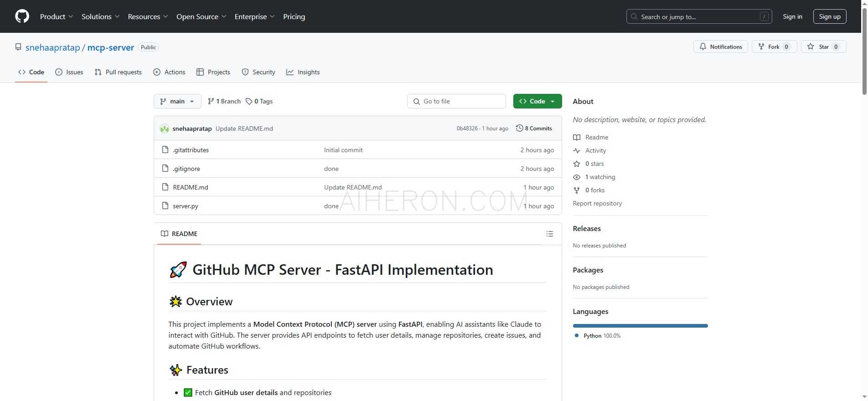Focus the Search or jump to field
868x401 pixels.
[x=699, y=16]
